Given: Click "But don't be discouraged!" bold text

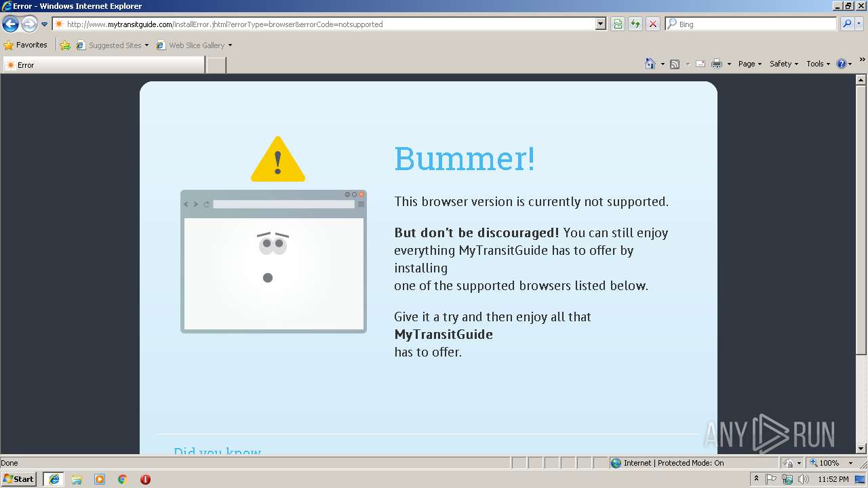Looking at the screenshot, I should [477, 232].
